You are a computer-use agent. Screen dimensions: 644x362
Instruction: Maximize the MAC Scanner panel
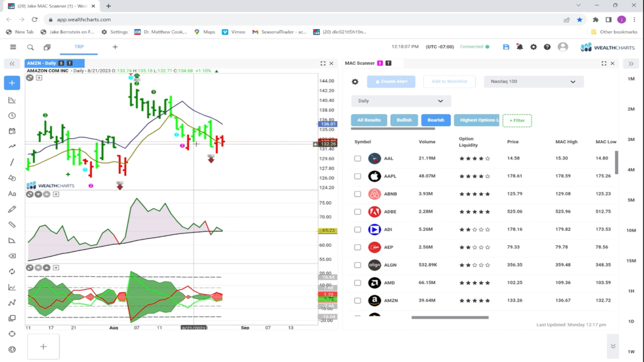[x=604, y=63]
